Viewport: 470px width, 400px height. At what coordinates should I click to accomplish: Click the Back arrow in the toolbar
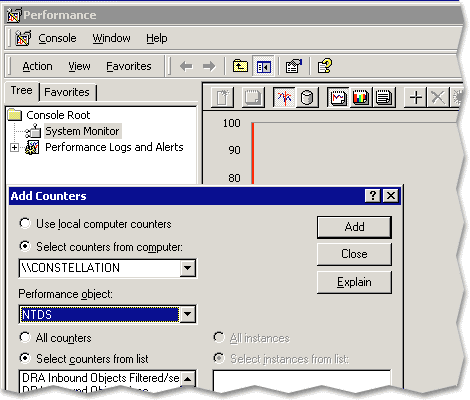[x=186, y=66]
